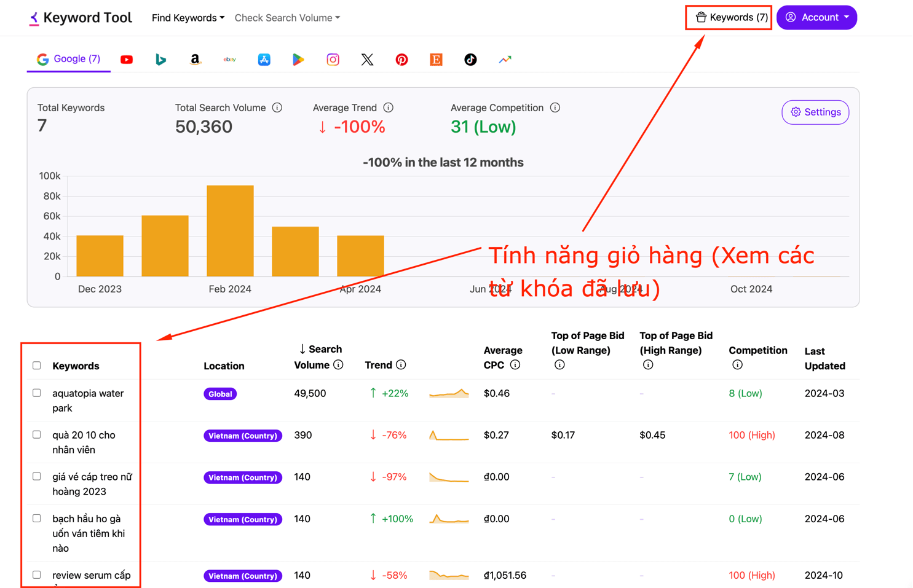Select the Etsy platform tab
The image size is (913, 588).
click(436, 60)
